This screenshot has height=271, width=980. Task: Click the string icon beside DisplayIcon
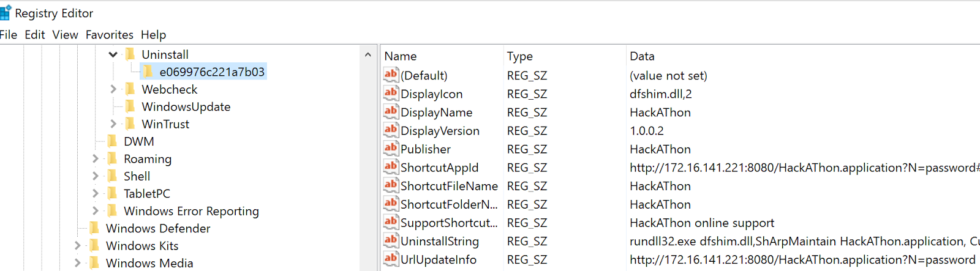pos(391,94)
